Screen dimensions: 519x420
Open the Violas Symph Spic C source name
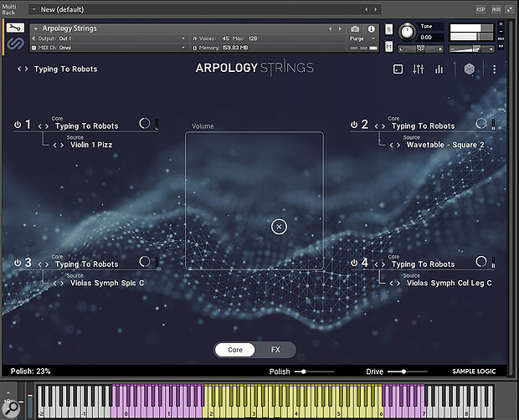coord(107,283)
